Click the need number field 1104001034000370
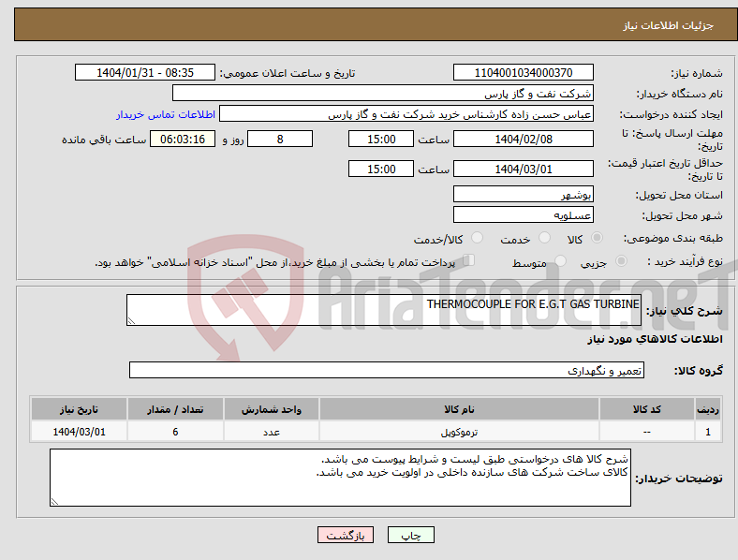738x560 pixels. pyautogui.click(x=524, y=72)
